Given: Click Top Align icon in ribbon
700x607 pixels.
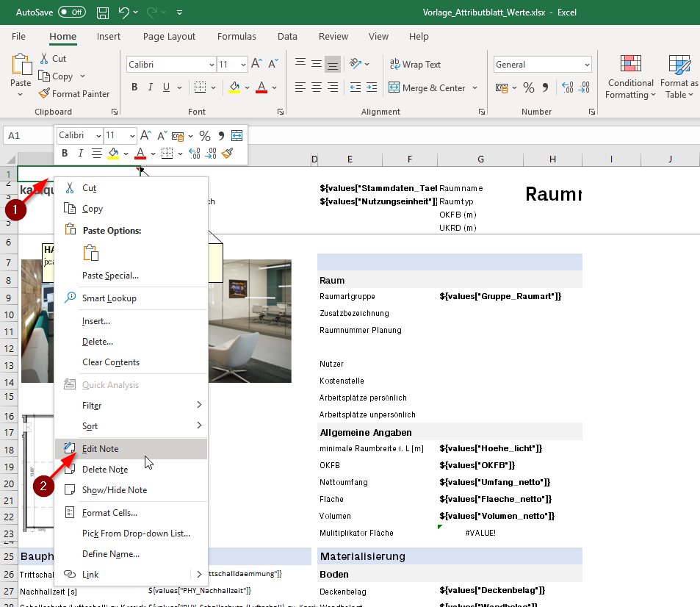Looking at the screenshot, I should pyautogui.click(x=300, y=64).
